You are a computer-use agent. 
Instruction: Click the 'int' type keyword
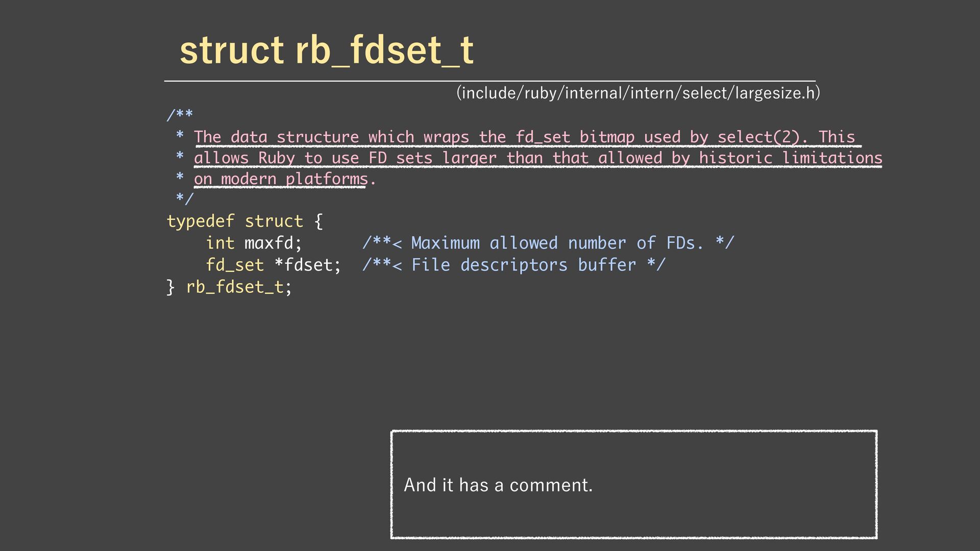[x=220, y=243]
